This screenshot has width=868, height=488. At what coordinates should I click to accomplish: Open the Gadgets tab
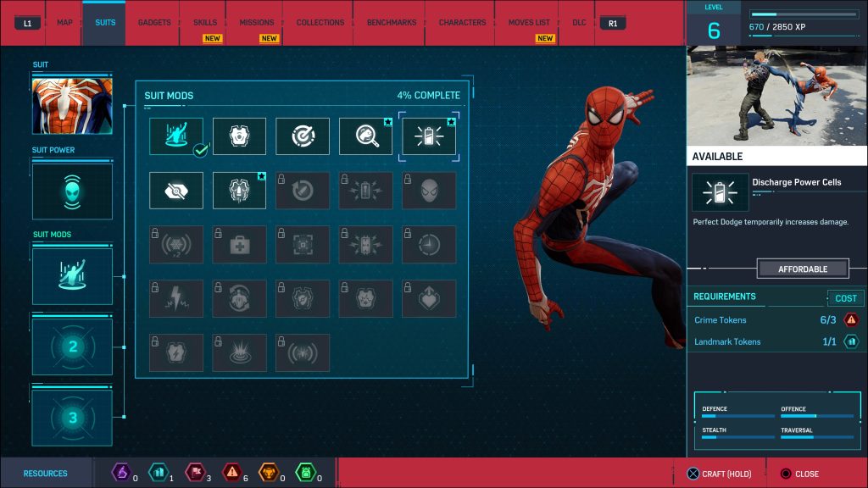coord(154,23)
